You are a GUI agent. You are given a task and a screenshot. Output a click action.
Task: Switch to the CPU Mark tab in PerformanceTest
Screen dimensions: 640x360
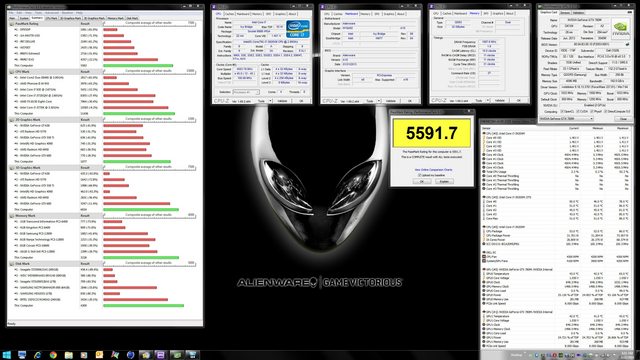coord(51,18)
